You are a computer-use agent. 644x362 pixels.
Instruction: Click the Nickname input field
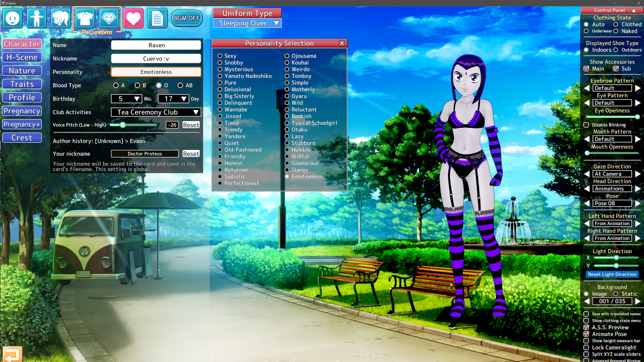coord(156,59)
